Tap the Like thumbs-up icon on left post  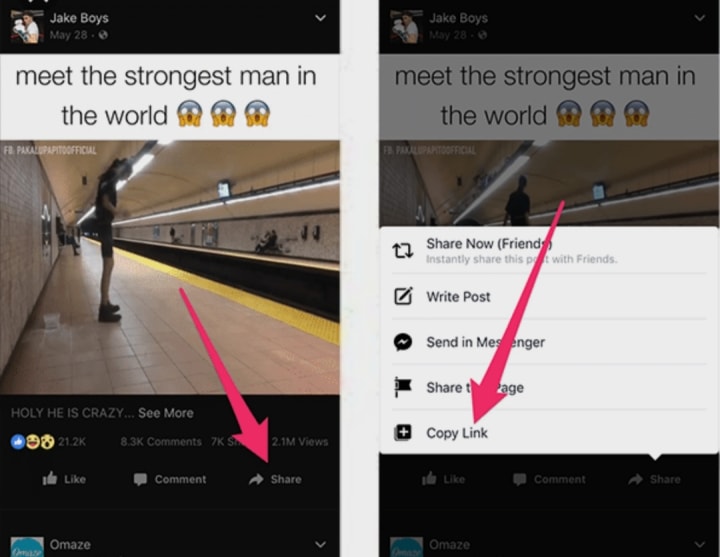(x=50, y=478)
